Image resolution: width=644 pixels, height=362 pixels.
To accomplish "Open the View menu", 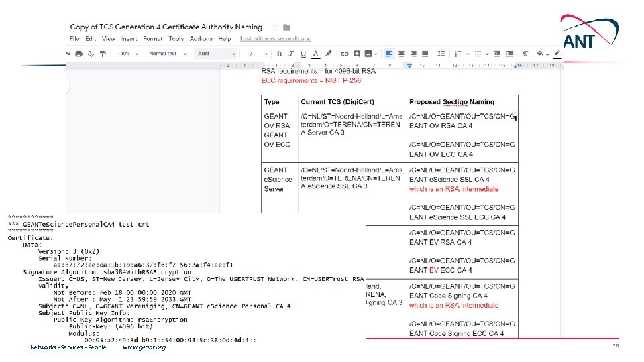I will (x=109, y=39).
